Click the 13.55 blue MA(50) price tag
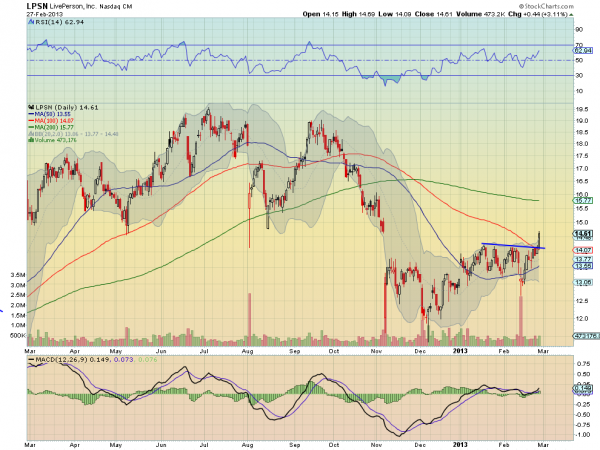This screenshot has width=600, height=450. click(x=583, y=266)
